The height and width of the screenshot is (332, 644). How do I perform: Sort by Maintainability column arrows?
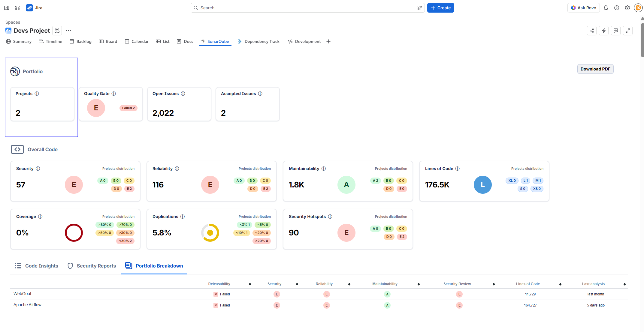point(419,284)
